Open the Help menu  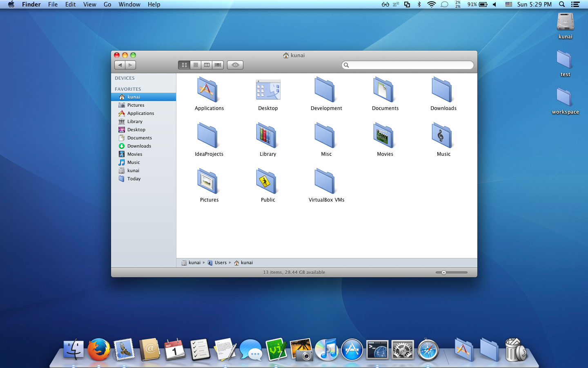coord(154,4)
